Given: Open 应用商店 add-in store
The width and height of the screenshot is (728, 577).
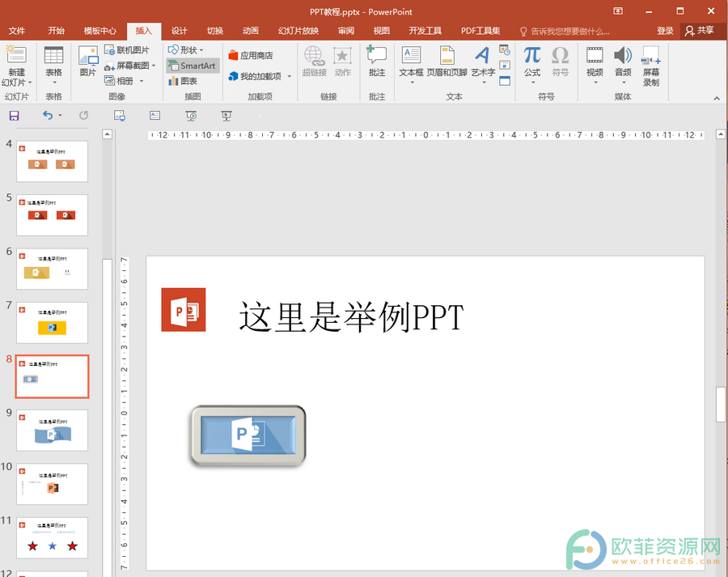Looking at the screenshot, I should tap(251, 55).
